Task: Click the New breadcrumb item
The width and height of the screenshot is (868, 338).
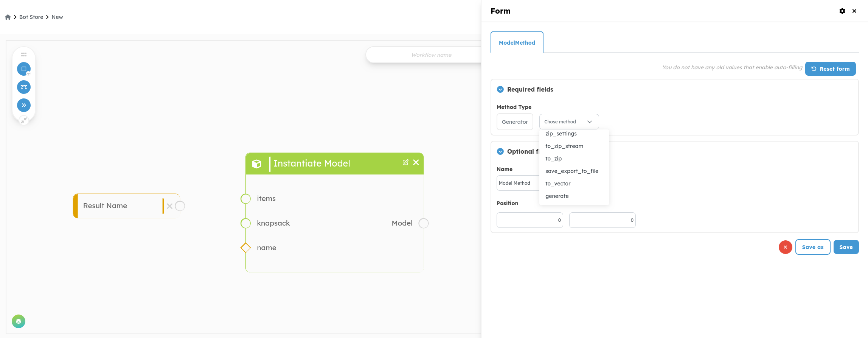Action: click(57, 17)
